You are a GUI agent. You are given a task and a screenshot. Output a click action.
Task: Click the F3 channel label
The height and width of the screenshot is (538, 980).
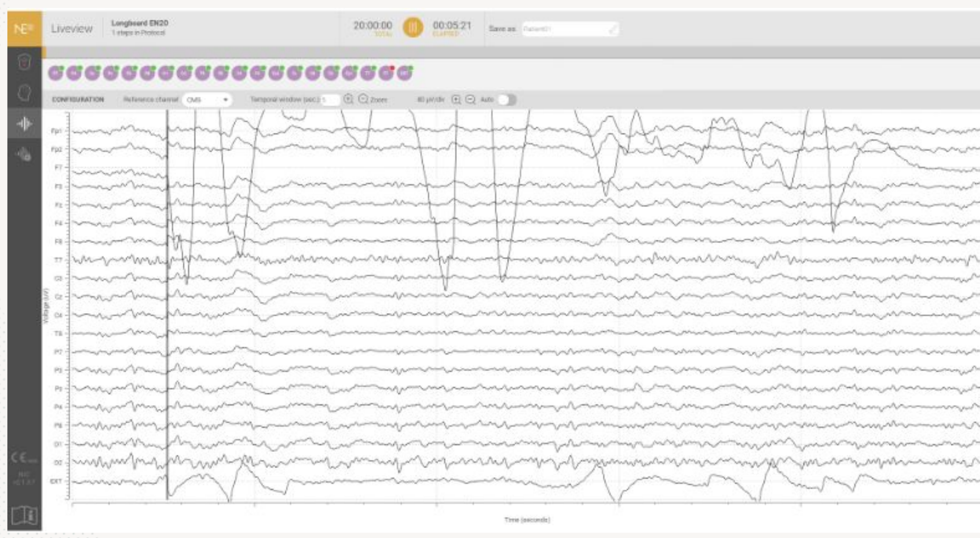[58, 186]
